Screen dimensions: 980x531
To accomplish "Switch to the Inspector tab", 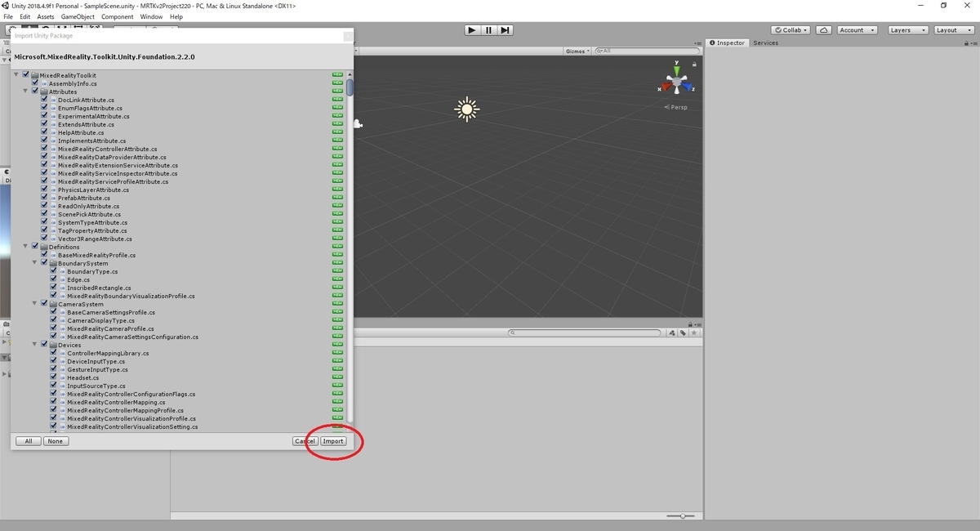I will (x=728, y=42).
